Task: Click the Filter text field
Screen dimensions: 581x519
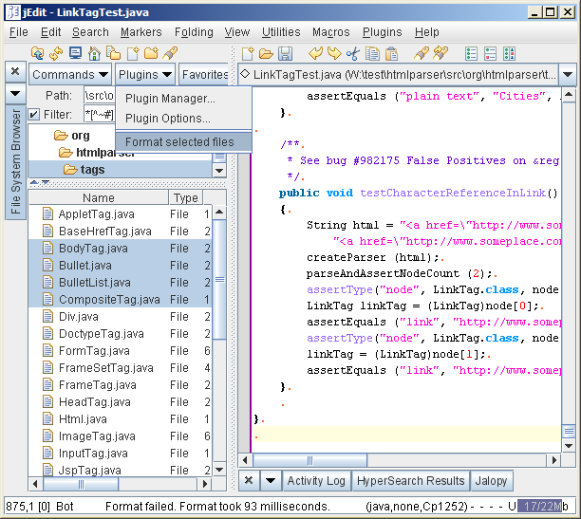Action: coord(99,114)
